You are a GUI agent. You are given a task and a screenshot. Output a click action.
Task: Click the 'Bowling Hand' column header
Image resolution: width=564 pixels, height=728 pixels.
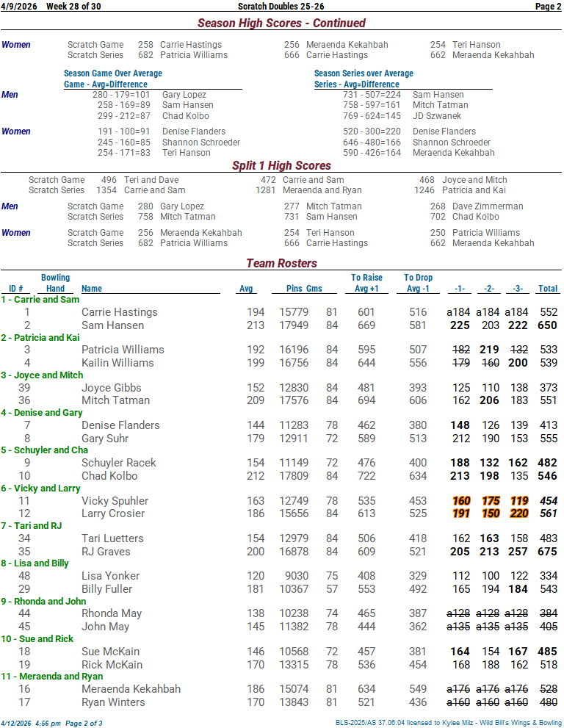coord(55,283)
